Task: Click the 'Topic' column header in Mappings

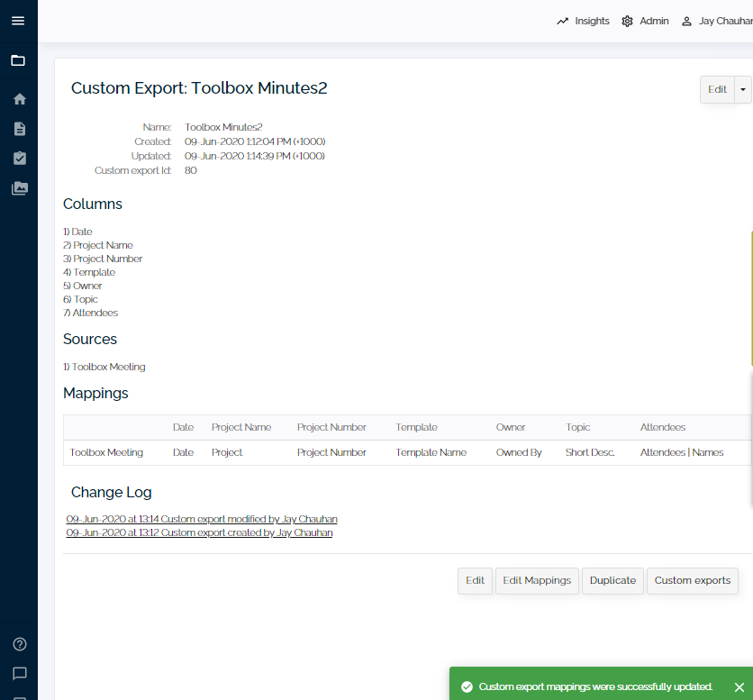Action: click(577, 427)
